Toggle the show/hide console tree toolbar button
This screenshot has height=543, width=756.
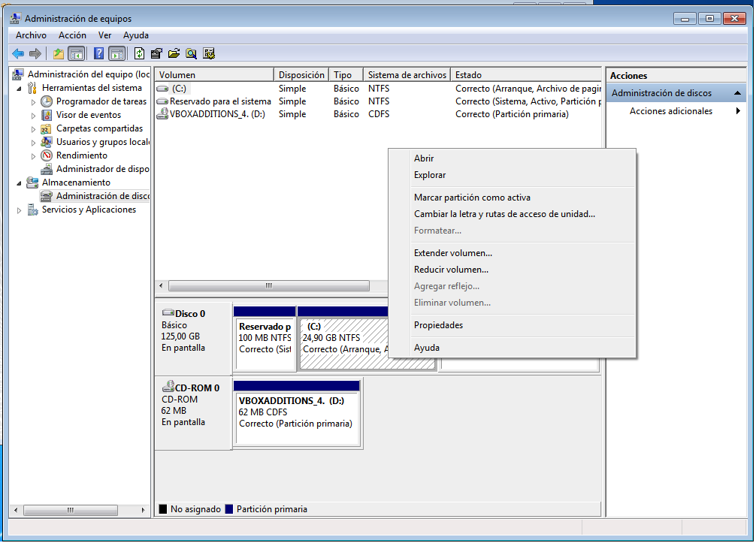[x=76, y=53]
